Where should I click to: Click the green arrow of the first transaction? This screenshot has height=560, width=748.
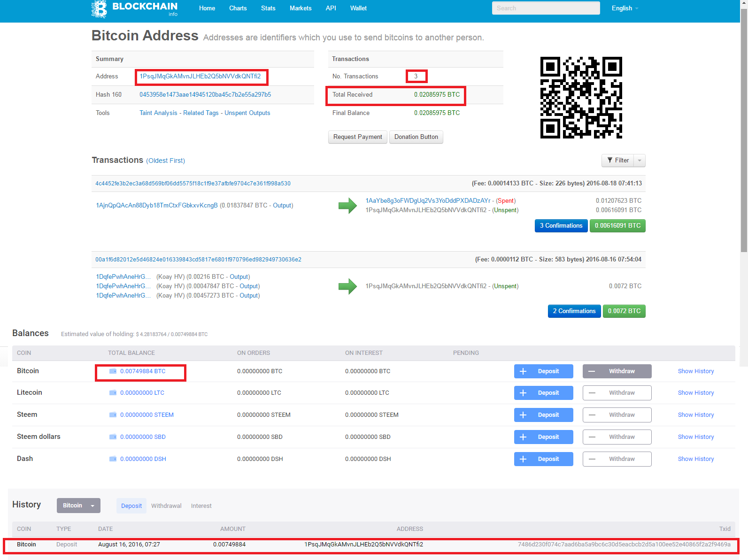pyautogui.click(x=347, y=205)
